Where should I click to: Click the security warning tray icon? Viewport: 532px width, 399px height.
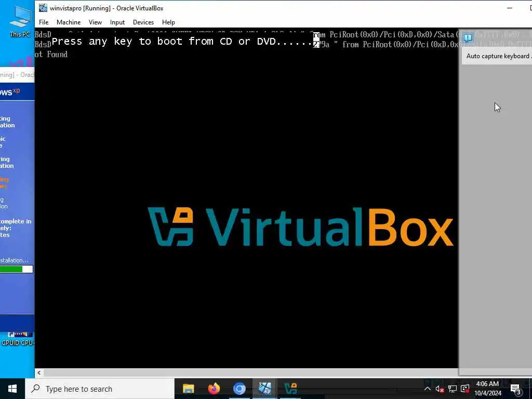(465, 389)
